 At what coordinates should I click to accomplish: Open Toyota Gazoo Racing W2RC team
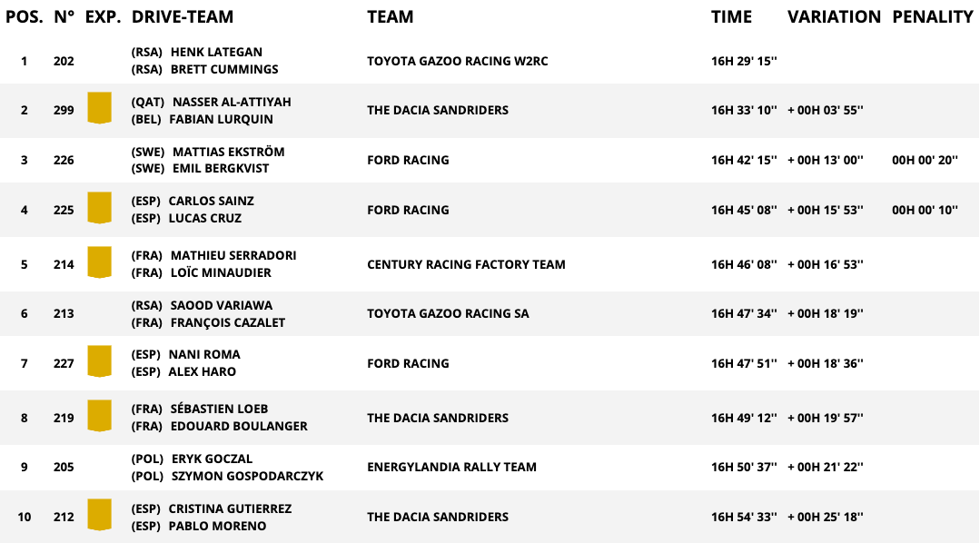(x=457, y=61)
